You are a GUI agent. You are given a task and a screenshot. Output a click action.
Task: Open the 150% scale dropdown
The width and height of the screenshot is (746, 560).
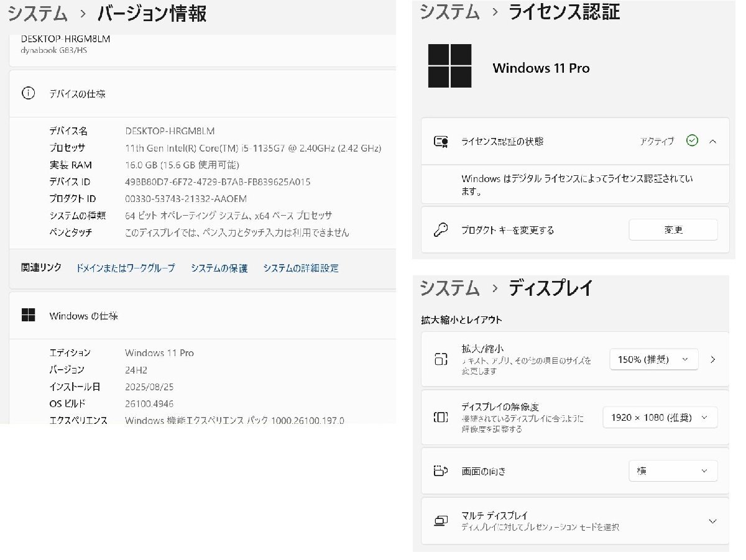coord(653,359)
